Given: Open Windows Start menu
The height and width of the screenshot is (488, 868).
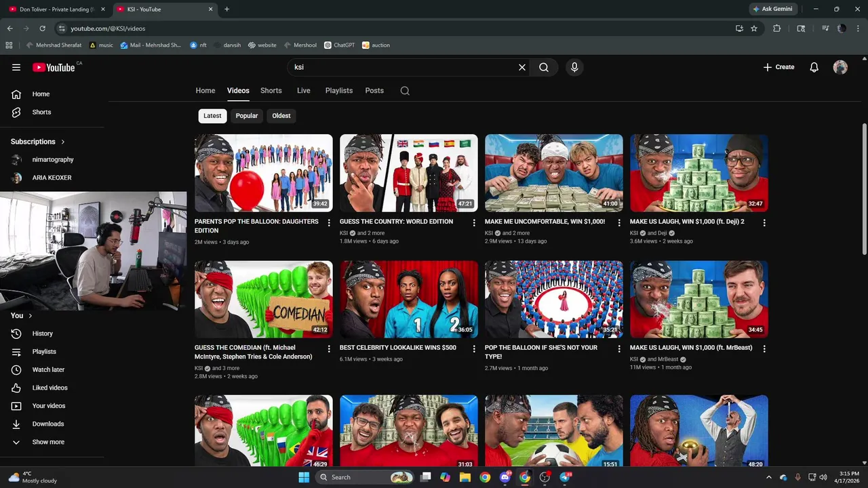Looking at the screenshot, I should click(304, 477).
